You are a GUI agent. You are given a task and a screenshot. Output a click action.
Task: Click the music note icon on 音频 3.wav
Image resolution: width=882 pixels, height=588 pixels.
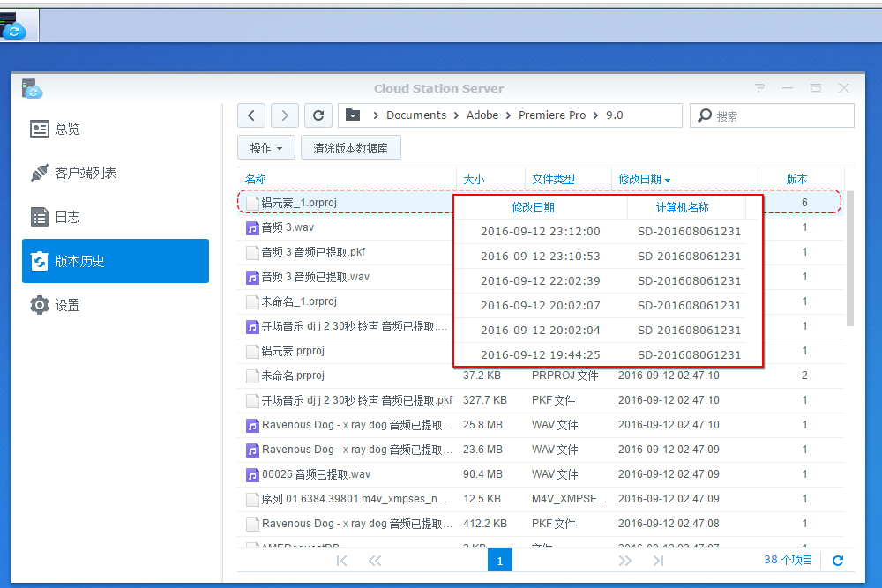coord(251,228)
